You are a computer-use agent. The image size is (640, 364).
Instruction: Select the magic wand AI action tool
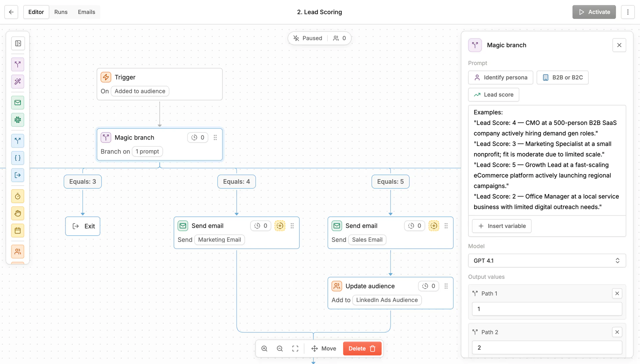[18, 82]
